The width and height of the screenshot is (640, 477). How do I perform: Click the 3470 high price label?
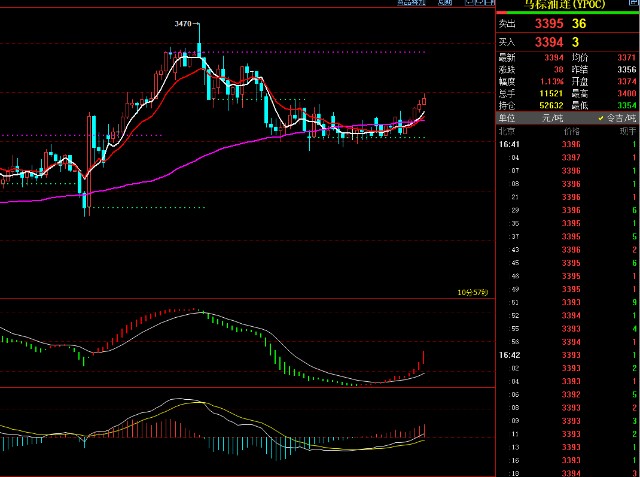[183, 23]
